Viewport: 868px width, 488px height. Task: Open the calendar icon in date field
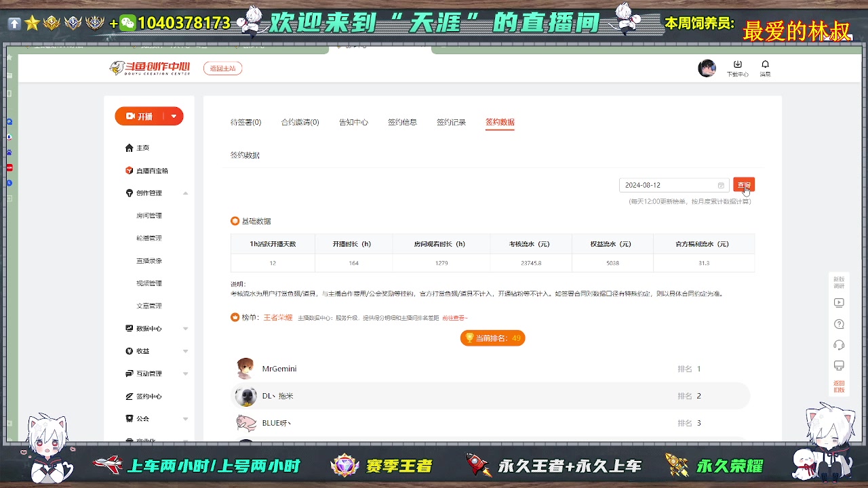pyautogui.click(x=721, y=185)
